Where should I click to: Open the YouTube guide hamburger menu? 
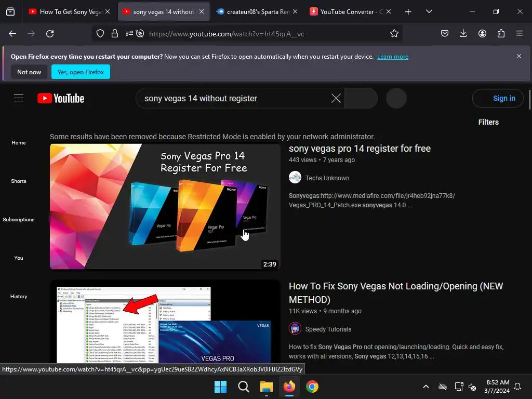tap(19, 98)
